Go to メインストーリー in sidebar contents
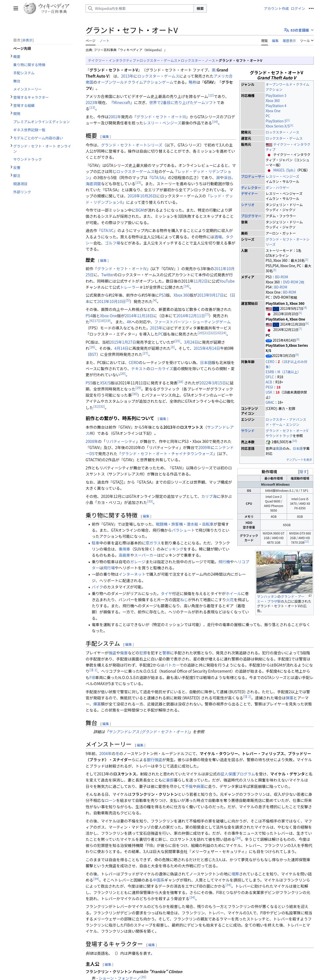Image resolution: width=327 pixels, height=980 pixels. click(28, 89)
